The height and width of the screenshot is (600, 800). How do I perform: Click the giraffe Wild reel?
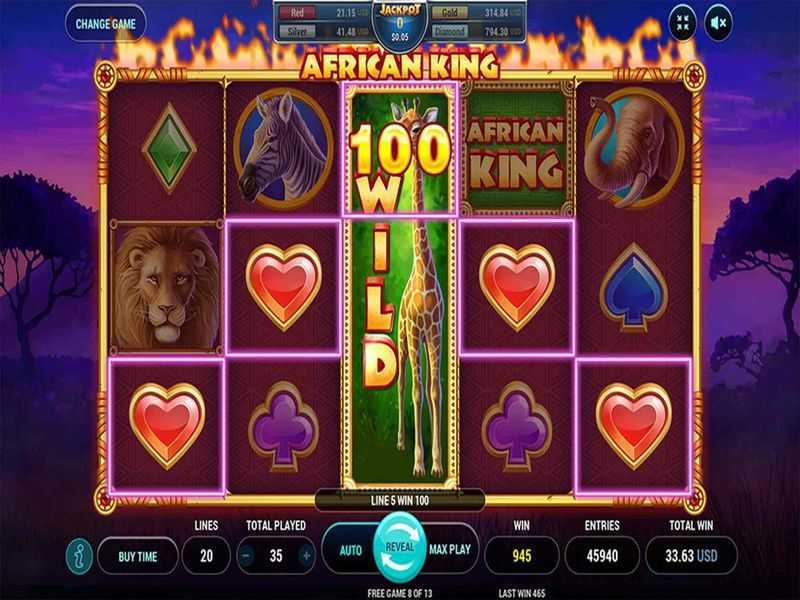[x=400, y=286]
